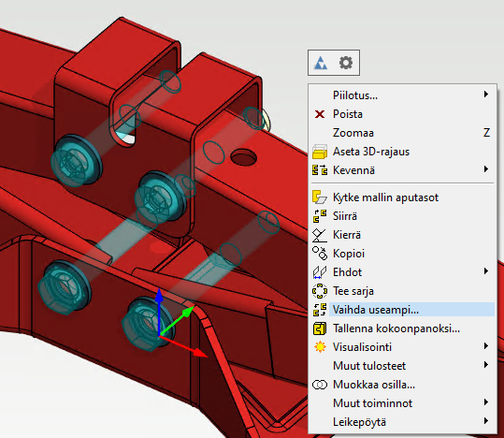Click the Muokkaa osilla circles icon

(x=320, y=385)
